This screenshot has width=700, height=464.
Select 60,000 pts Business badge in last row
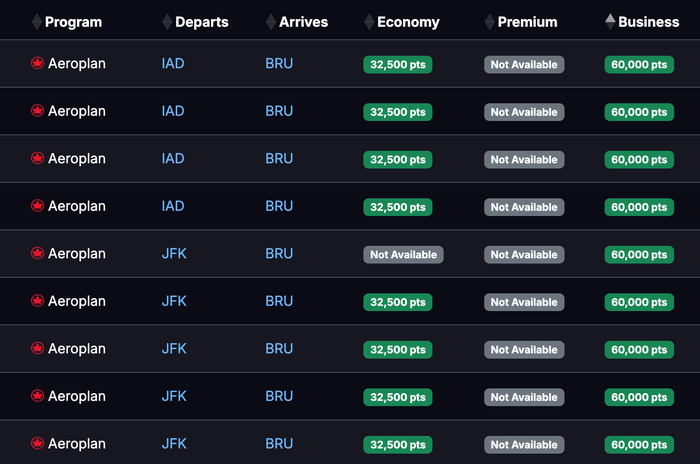(639, 445)
